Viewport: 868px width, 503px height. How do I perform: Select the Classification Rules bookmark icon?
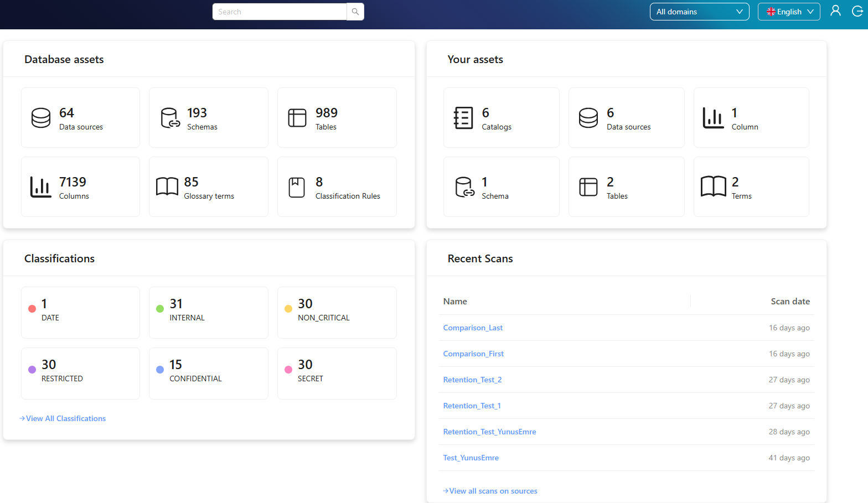(x=297, y=187)
